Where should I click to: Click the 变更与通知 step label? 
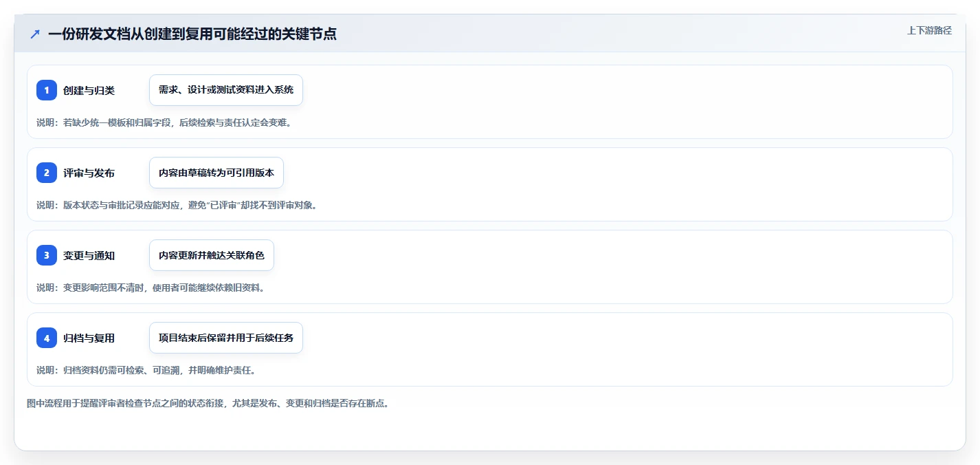89,255
